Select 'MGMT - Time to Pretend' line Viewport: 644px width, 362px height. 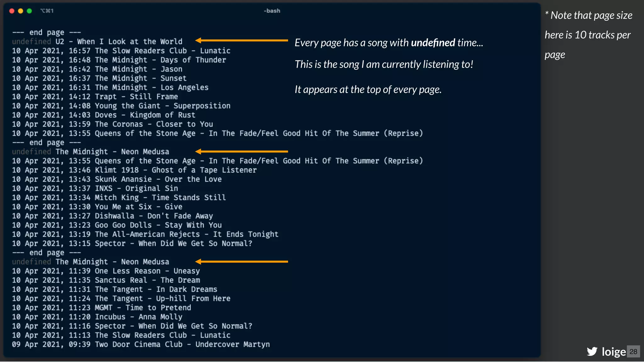point(102,308)
